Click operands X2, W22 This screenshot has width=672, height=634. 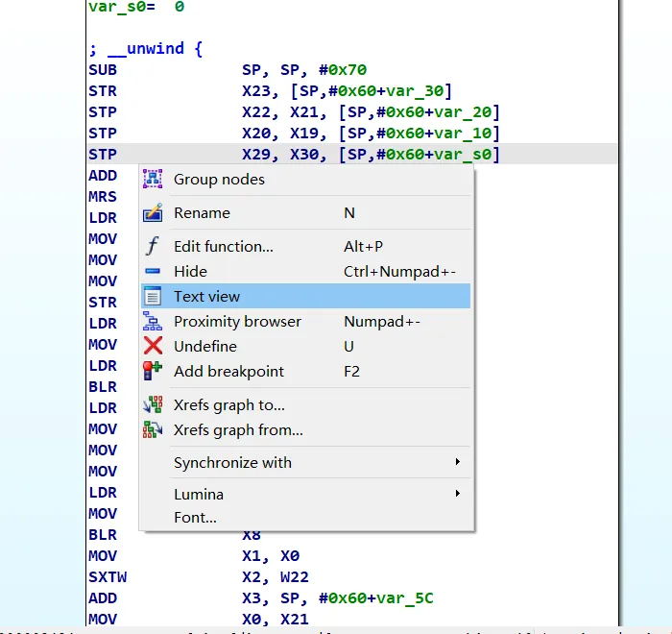[276, 577]
